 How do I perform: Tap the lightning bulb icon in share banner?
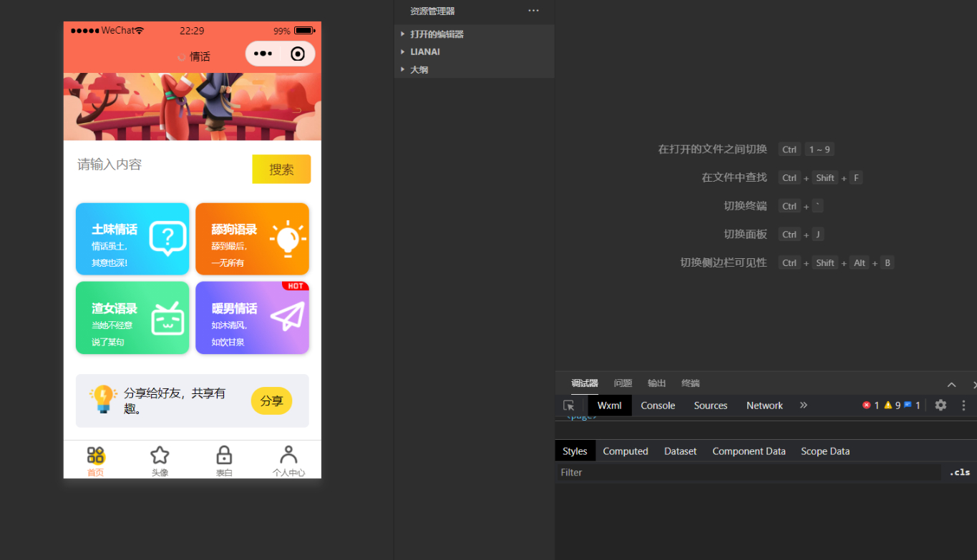point(103,399)
